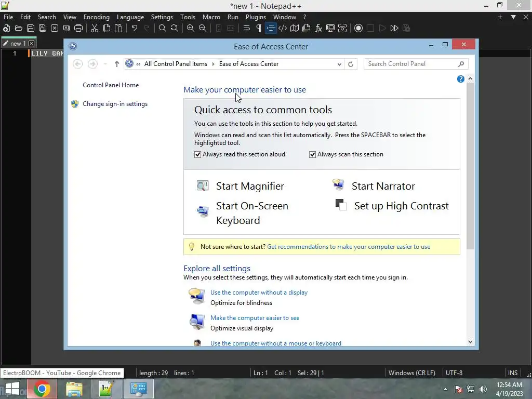Expand the address bar history dropdown
Viewport: 532px width, 399px height.
(x=339, y=64)
